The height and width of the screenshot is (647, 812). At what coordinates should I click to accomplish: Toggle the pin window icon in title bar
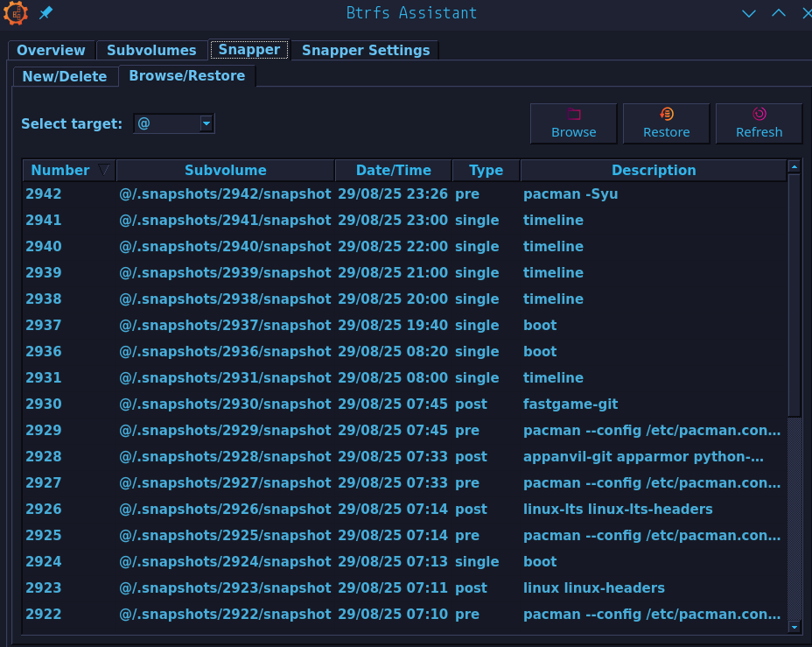(x=46, y=12)
